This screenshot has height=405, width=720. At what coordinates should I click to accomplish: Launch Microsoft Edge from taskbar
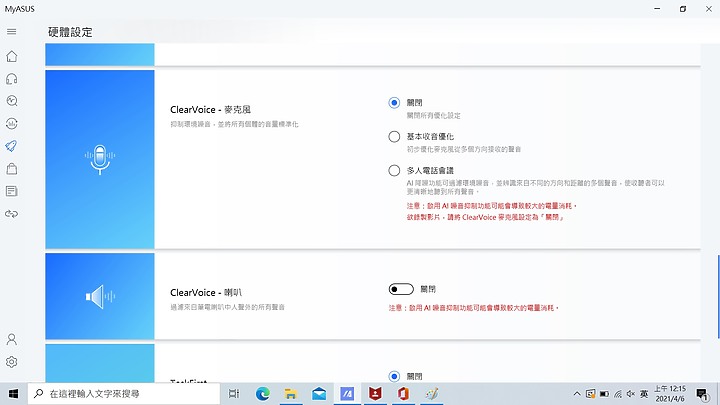263,394
